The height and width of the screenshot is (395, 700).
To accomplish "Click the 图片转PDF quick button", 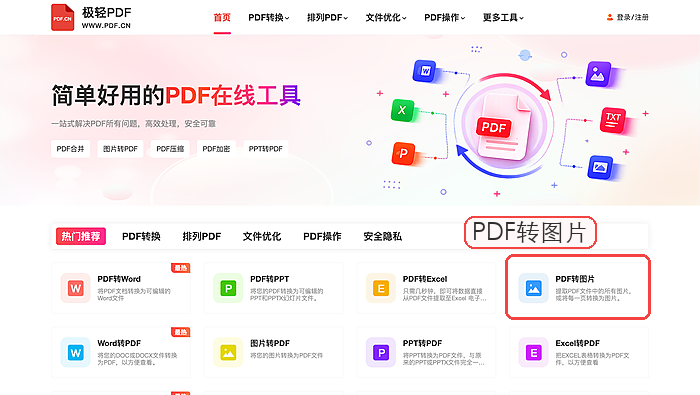I will pyautogui.click(x=120, y=149).
